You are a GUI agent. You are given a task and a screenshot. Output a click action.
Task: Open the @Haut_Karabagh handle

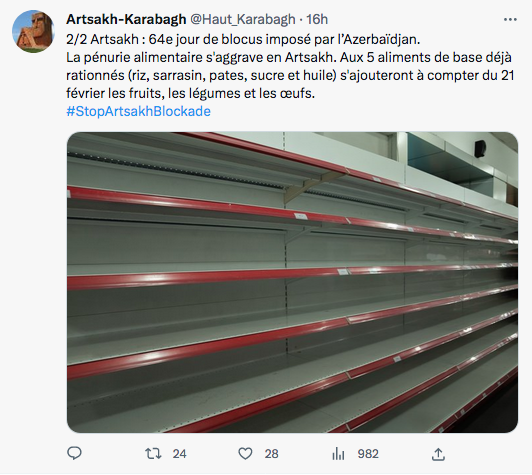coord(242,20)
